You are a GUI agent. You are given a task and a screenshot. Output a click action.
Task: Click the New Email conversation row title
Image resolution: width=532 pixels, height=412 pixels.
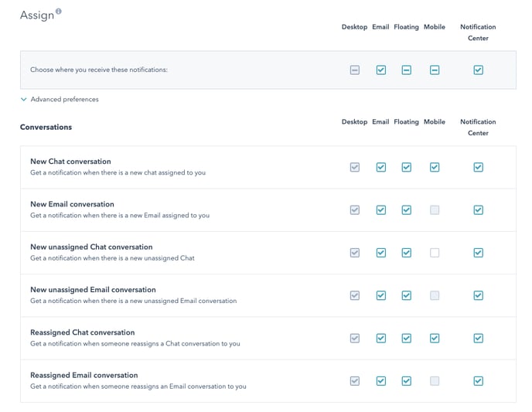click(72, 204)
